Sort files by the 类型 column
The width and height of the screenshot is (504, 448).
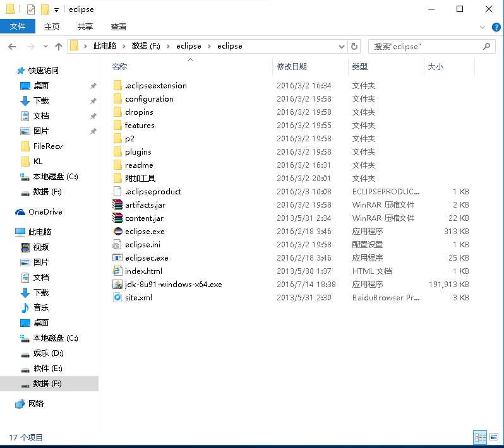(359, 66)
